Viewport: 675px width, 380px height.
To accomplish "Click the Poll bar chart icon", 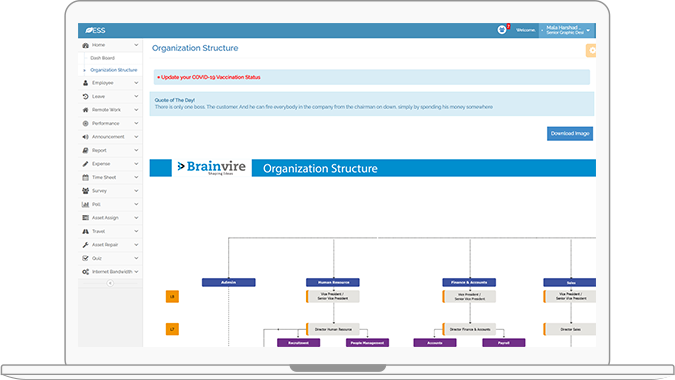I will click(x=85, y=204).
